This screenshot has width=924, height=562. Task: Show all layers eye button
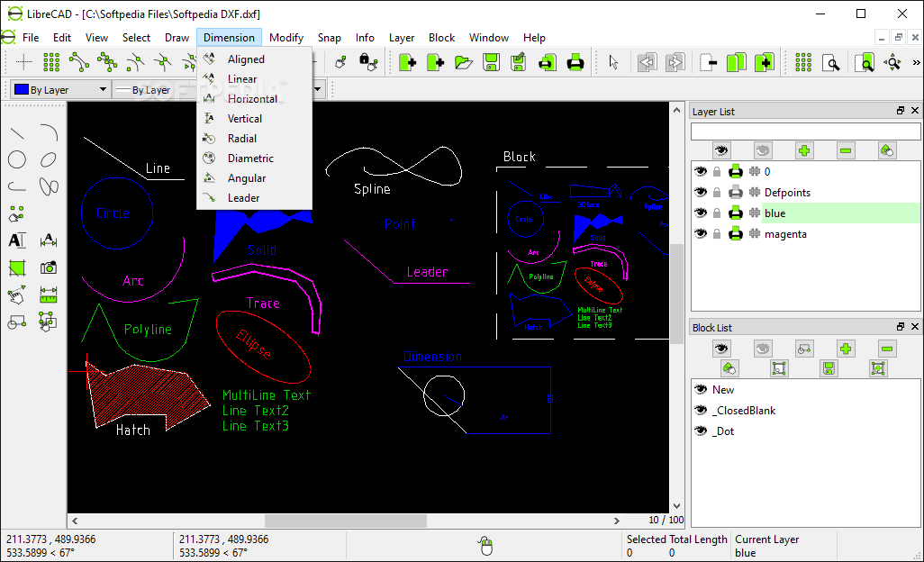720,150
